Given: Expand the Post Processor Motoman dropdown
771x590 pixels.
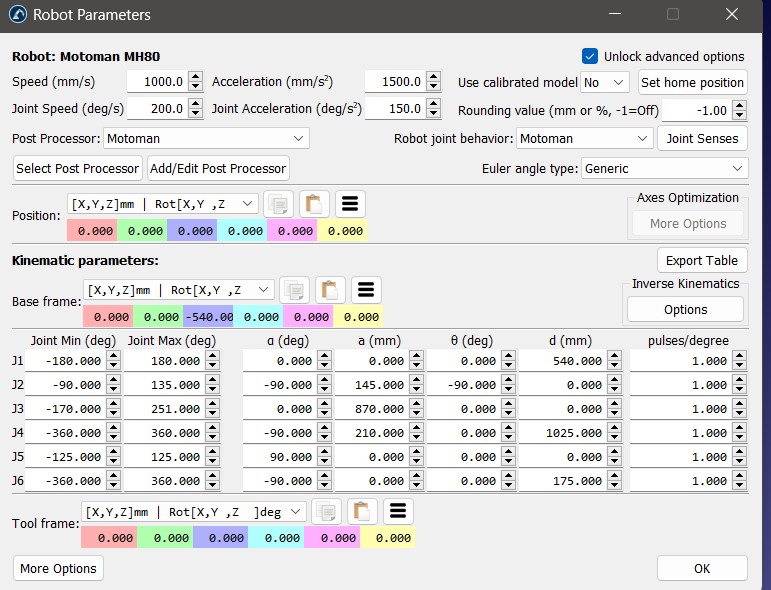Looking at the screenshot, I should [x=206, y=138].
